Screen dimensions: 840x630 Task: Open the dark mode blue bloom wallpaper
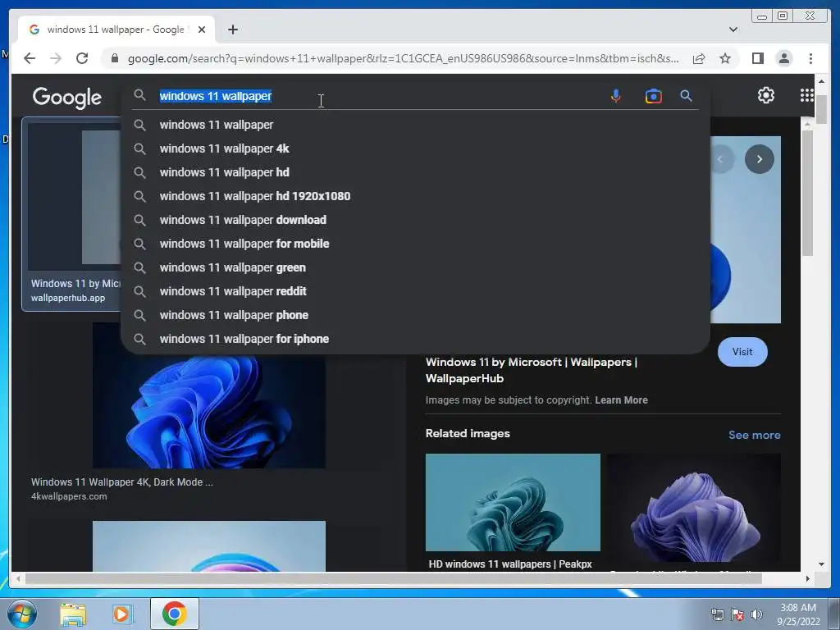click(209, 410)
